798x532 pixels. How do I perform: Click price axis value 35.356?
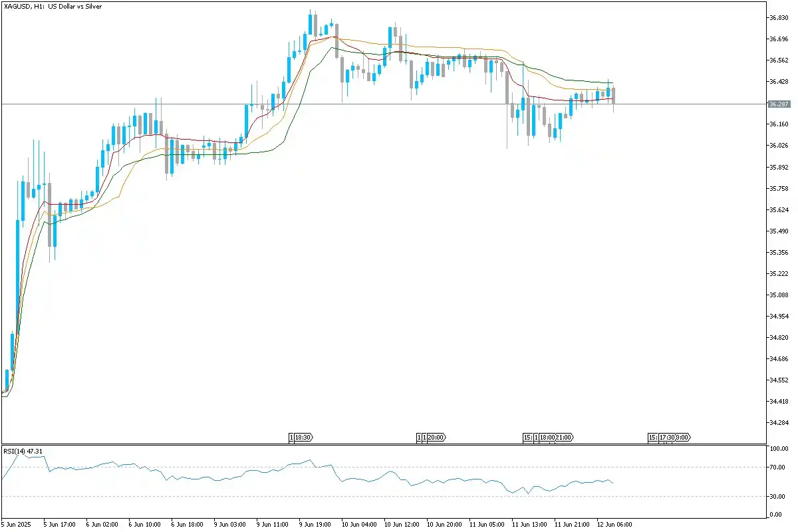coord(779,252)
